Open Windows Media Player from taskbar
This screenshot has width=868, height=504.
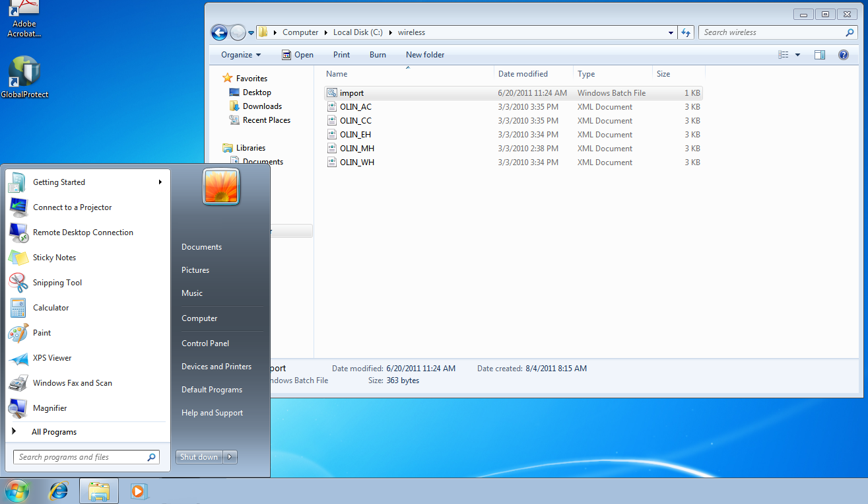pos(139,491)
